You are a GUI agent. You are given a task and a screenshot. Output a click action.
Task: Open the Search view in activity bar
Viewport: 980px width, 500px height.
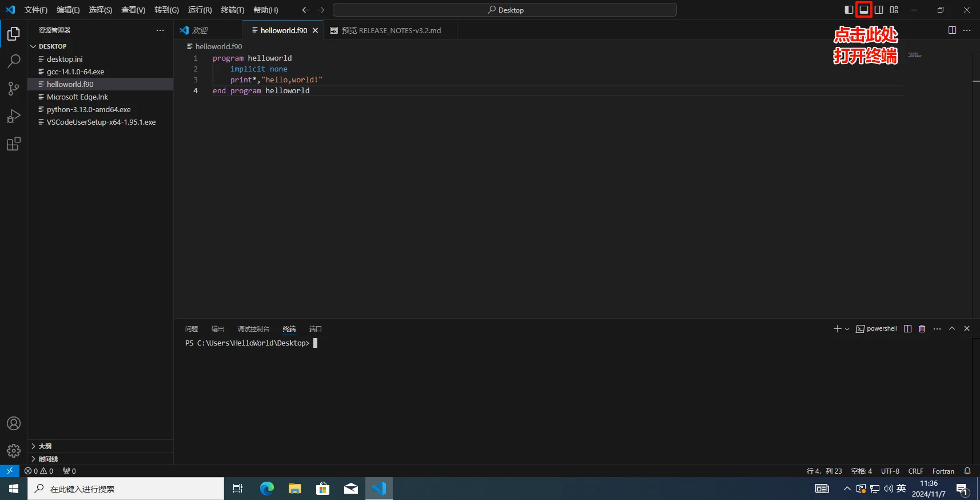click(14, 61)
